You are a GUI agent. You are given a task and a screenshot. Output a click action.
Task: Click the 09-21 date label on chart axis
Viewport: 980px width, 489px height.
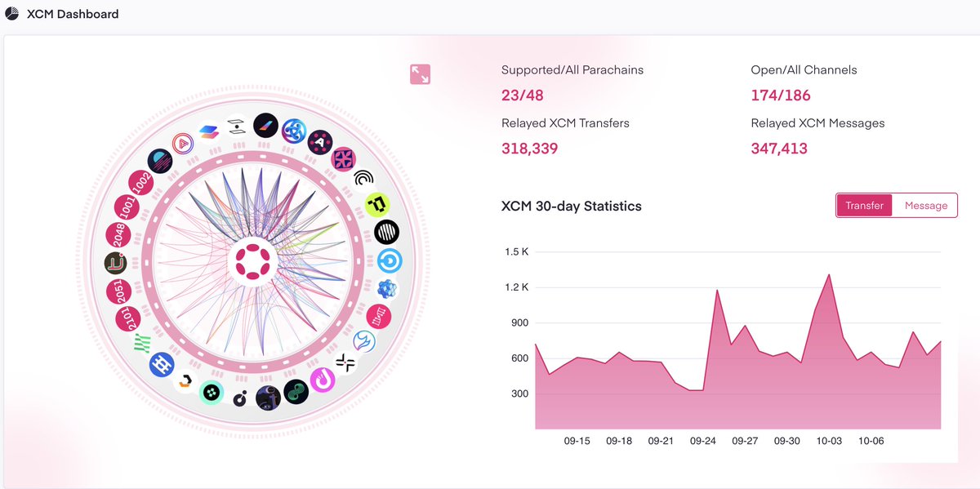[x=661, y=441]
